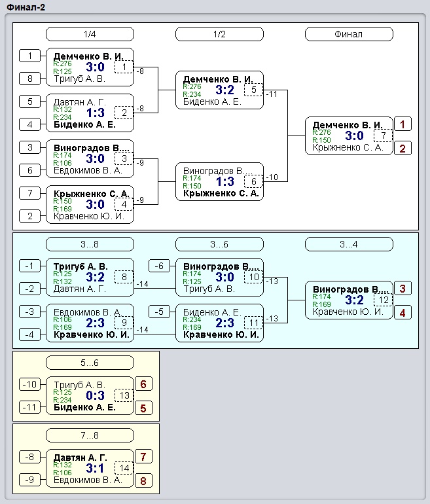The width and height of the screenshot is (430, 504).
Task: Click the "-5" source box
Action: point(160,312)
